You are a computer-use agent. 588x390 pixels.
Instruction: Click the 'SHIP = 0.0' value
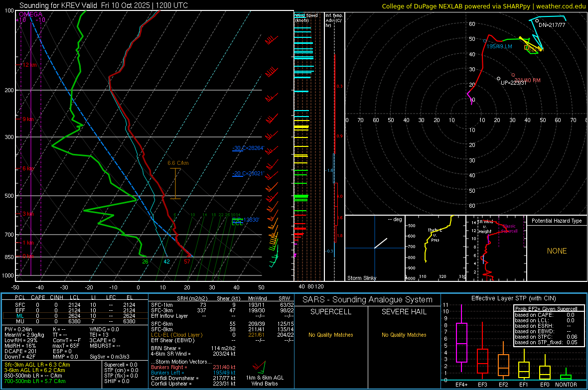(117, 381)
